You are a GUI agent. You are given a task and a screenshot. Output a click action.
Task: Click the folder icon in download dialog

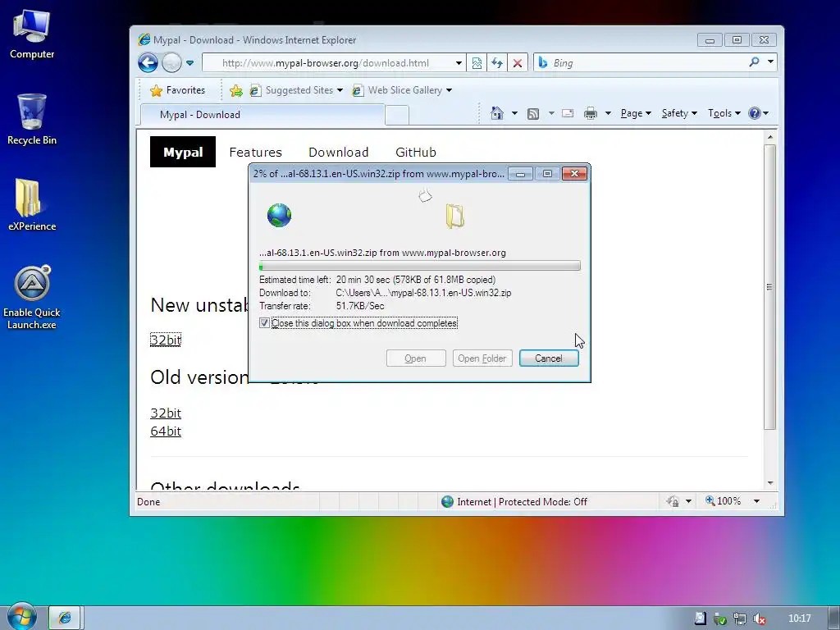pyautogui.click(x=454, y=217)
